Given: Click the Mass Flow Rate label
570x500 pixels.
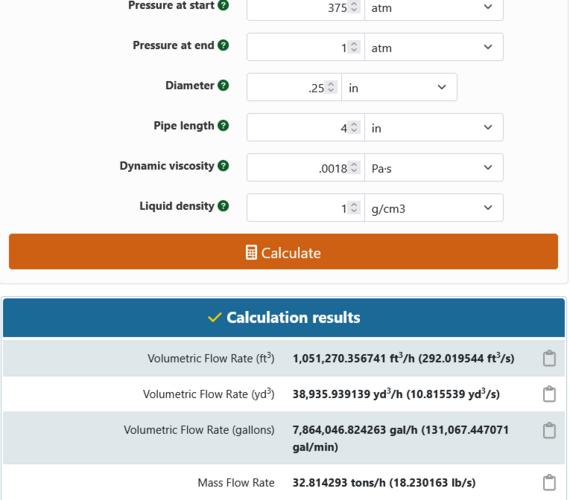Looking at the screenshot, I should (x=236, y=483).
